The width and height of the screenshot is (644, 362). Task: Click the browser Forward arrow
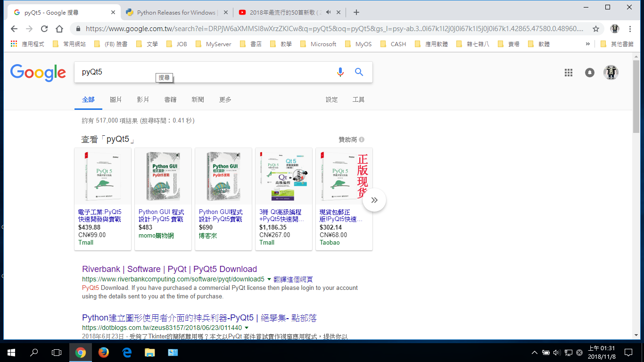click(x=29, y=29)
